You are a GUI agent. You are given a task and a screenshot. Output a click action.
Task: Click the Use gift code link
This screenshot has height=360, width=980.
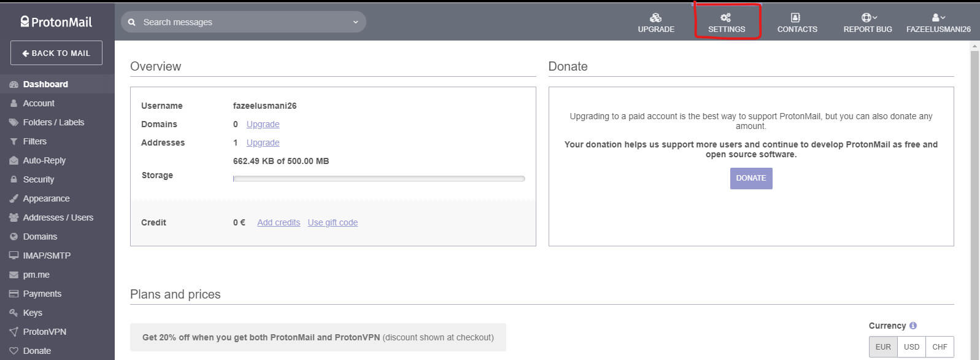(333, 222)
